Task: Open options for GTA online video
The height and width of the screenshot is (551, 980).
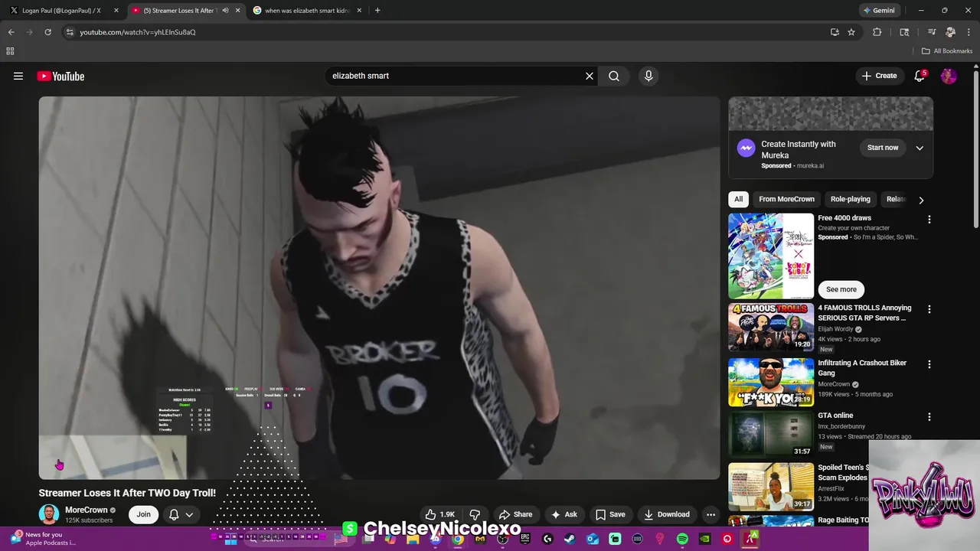Action: (x=929, y=417)
